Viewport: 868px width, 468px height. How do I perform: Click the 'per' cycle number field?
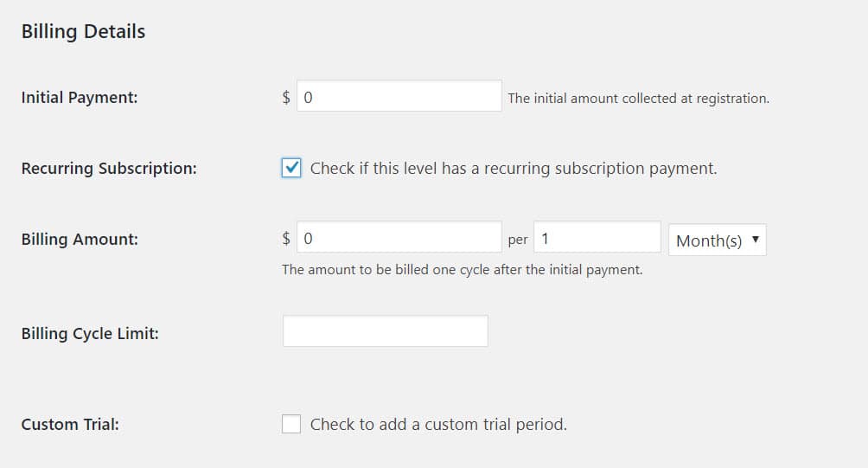597,238
